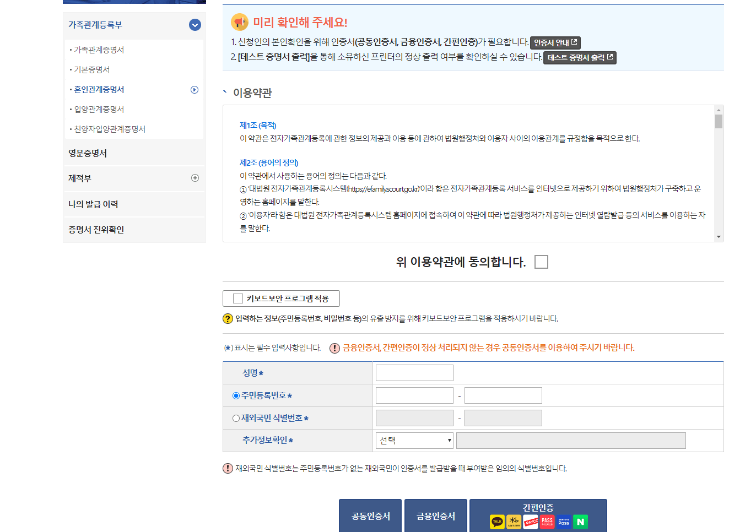Click the exclamation icon before the 재외국민 notice
The height and width of the screenshot is (532, 756).
point(226,469)
